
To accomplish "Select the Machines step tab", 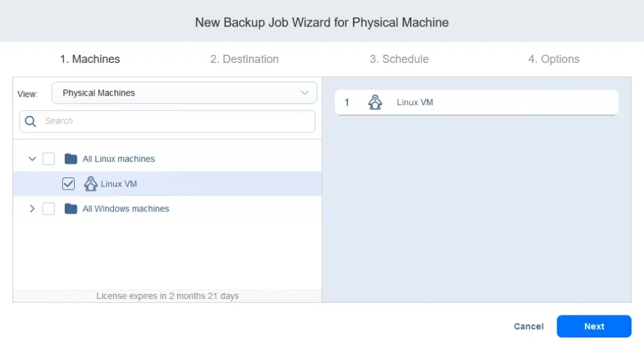I will click(x=90, y=59).
